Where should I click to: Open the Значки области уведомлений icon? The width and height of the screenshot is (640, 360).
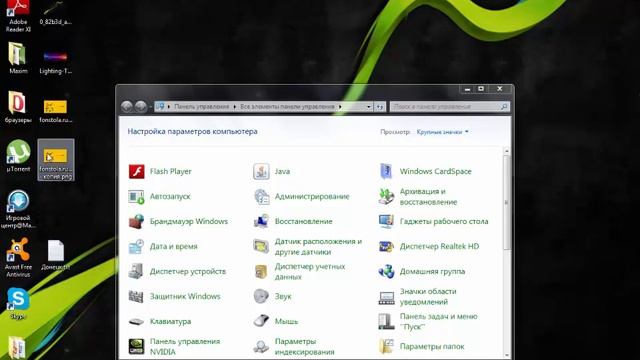(386, 298)
